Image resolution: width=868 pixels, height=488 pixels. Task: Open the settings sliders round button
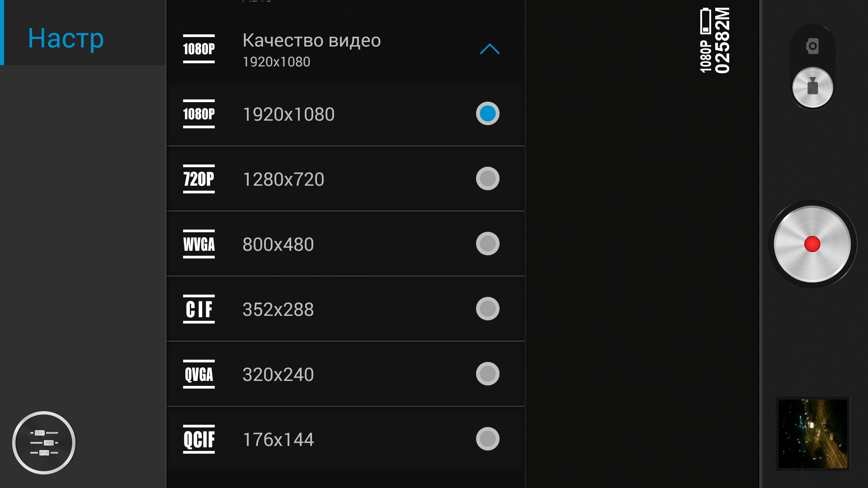pos(44,442)
